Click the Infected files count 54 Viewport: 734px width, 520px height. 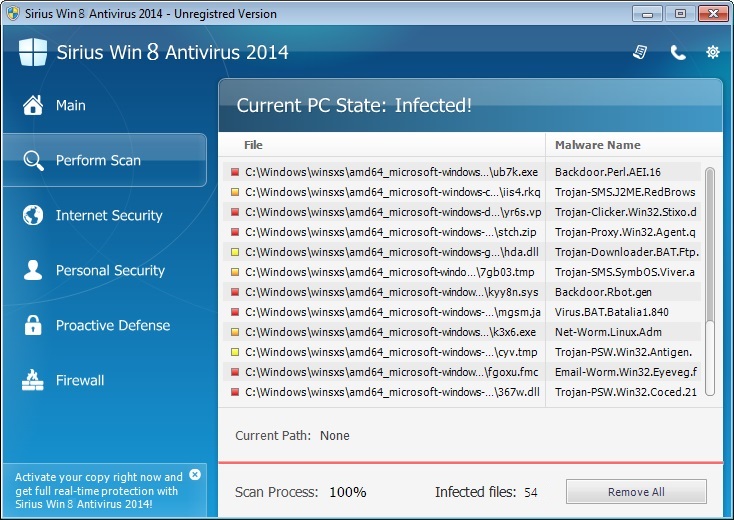530,492
